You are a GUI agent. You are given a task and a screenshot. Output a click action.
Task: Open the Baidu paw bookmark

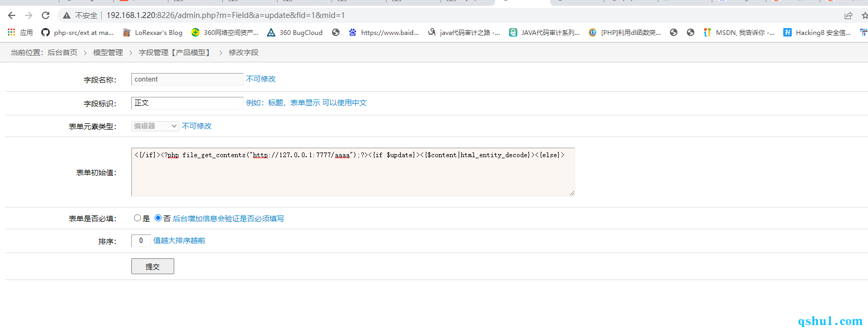(x=383, y=32)
